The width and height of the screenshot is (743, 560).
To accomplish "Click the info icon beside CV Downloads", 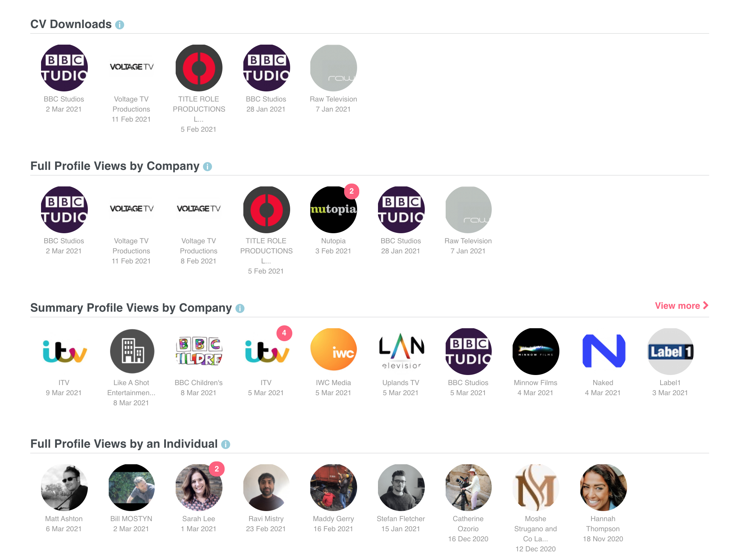I will (x=120, y=25).
